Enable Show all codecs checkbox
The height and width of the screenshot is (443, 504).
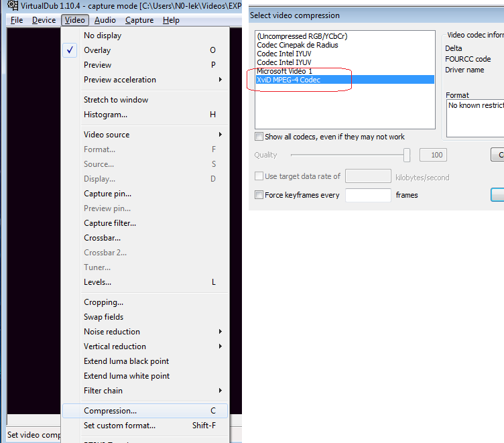click(259, 136)
